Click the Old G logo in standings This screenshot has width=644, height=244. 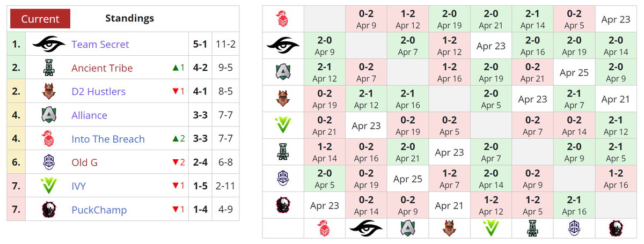(49, 162)
